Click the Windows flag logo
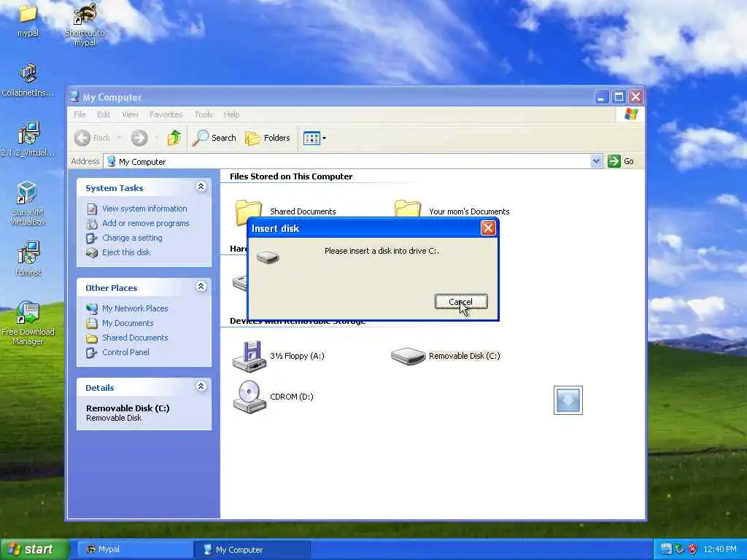 pos(631,114)
